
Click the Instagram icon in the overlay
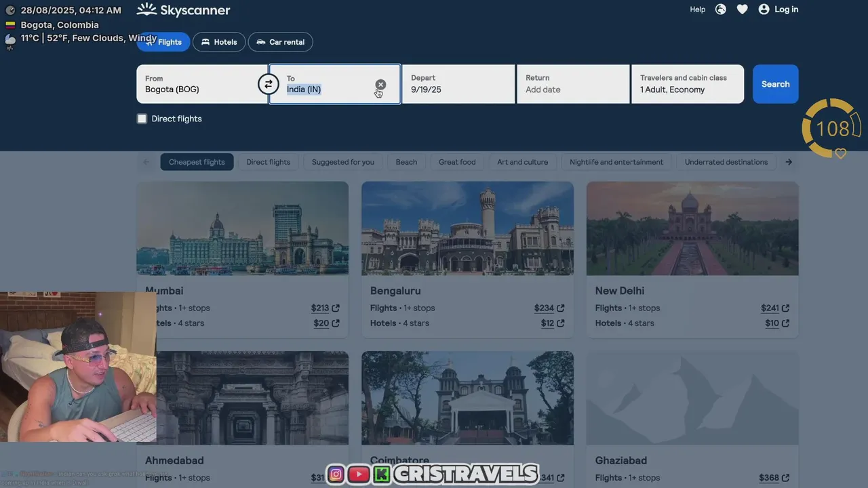336,474
